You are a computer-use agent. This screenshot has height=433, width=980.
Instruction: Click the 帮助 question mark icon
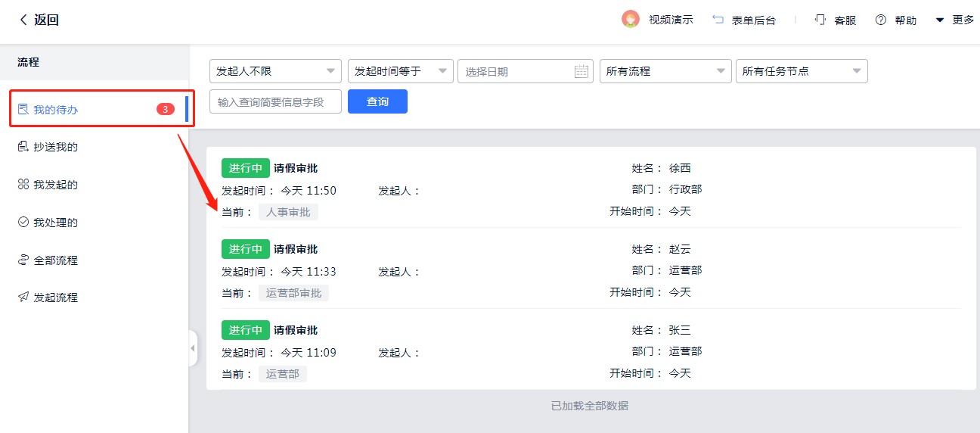[880, 20]
